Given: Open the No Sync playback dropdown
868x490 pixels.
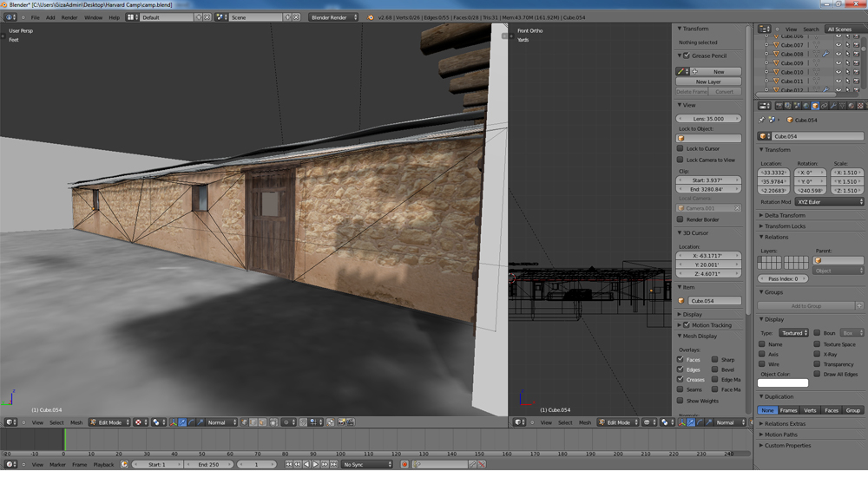Looking at the screenshot, I should point(367,465).
